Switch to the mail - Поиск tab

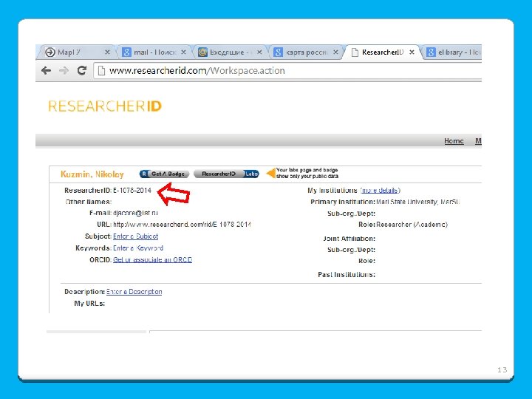[154, 52]
